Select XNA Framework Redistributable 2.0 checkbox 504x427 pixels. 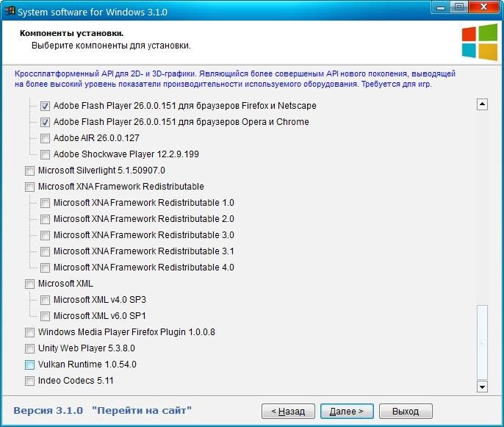click(x=45, y=219)
